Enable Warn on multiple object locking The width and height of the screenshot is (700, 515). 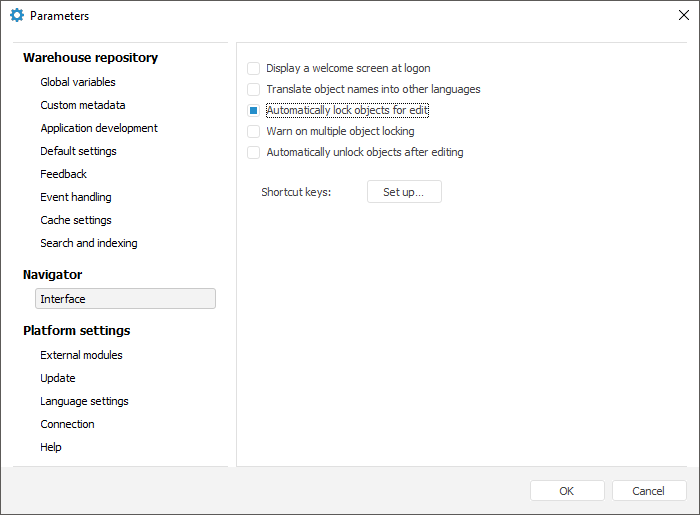click(x=254, y=131)
